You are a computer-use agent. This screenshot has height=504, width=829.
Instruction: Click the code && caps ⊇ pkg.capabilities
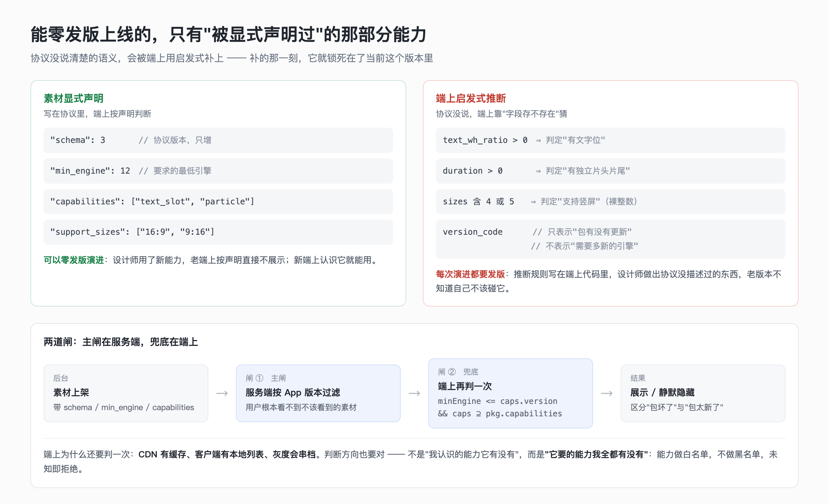click(500, 414)
